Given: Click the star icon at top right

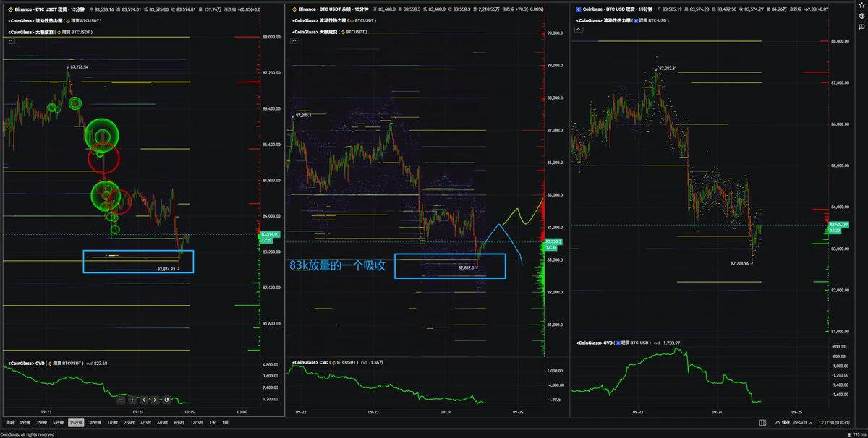Looking at the screenshot, I should (862, 5).
